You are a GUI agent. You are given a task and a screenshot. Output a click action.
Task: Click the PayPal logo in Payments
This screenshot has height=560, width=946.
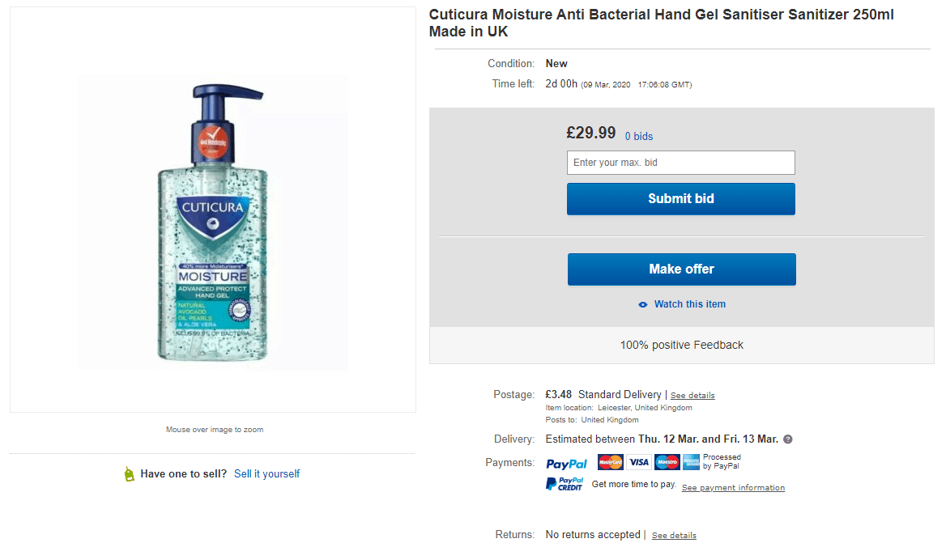coord(566,464)
